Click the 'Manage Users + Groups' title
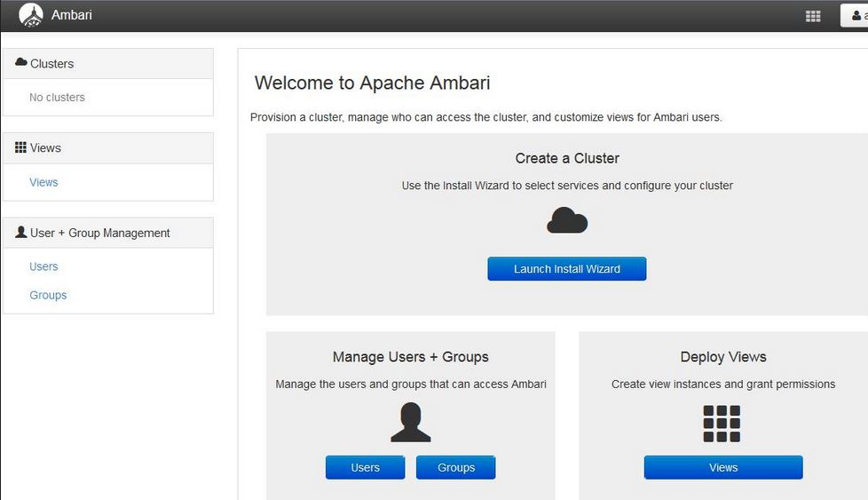Image resolution: width=868 pixels, height=500 pixels. coord(411,357)
